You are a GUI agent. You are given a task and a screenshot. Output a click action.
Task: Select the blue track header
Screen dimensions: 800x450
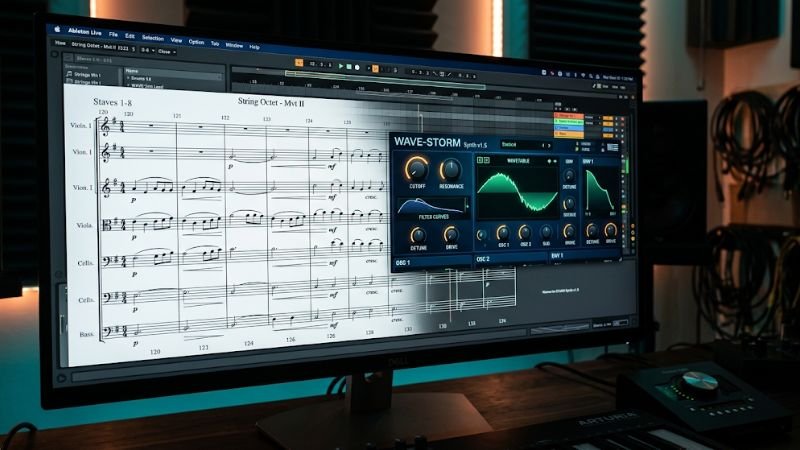[x=568, y=128]
